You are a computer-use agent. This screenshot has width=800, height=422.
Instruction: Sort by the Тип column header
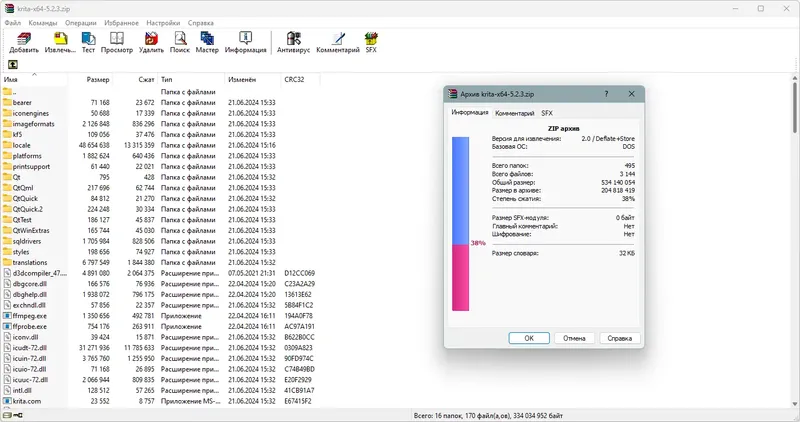click(x=191, y=80)
